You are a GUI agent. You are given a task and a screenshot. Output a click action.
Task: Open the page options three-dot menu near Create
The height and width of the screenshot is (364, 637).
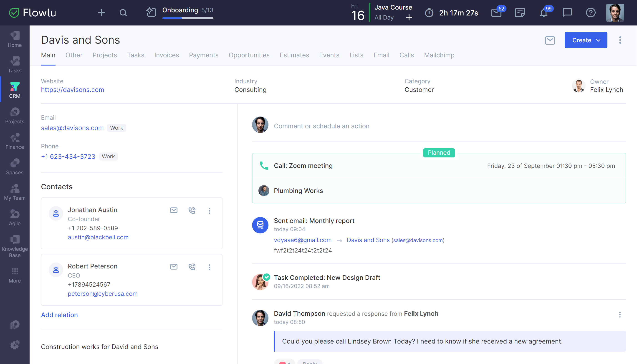click(620, 40)
